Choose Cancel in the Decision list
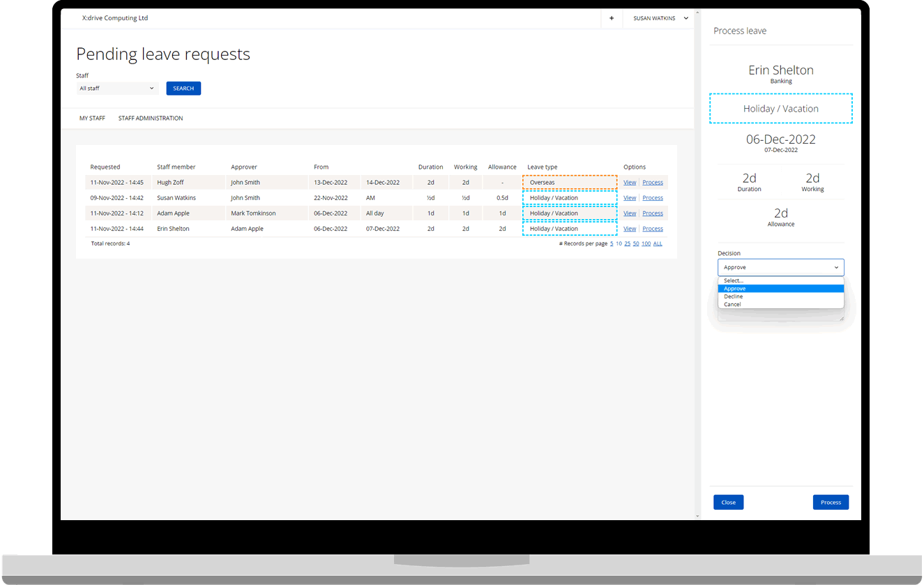This screenshot has height=585, width=924. tap(732, 305)
